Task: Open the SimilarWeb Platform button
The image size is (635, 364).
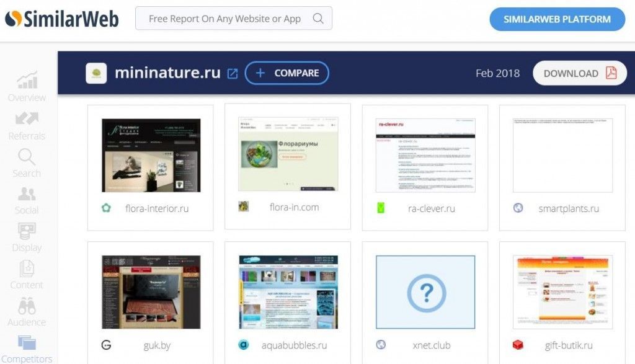Action: point(557,19)
